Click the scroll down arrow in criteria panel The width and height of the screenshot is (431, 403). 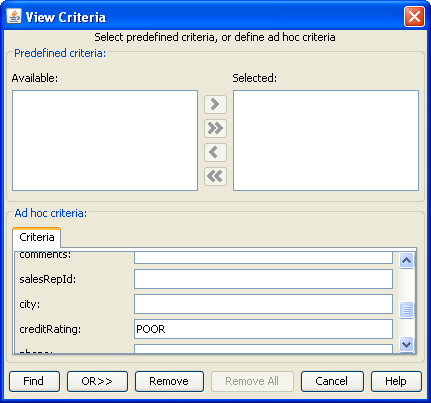coord(406,344)
